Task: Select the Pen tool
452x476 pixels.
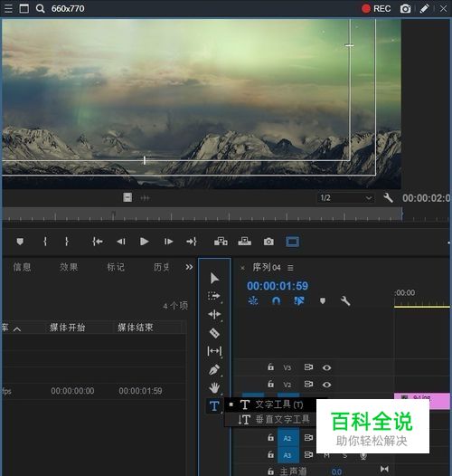Action: coord(214,370)
